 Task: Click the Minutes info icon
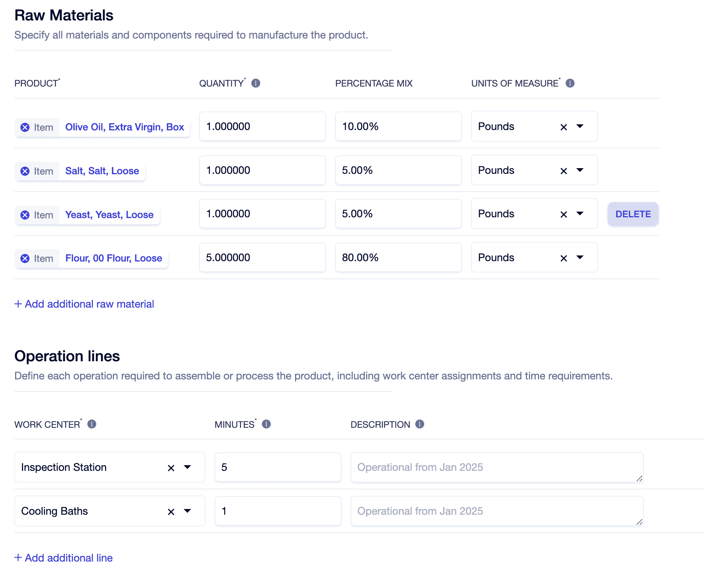click(266, 424)
